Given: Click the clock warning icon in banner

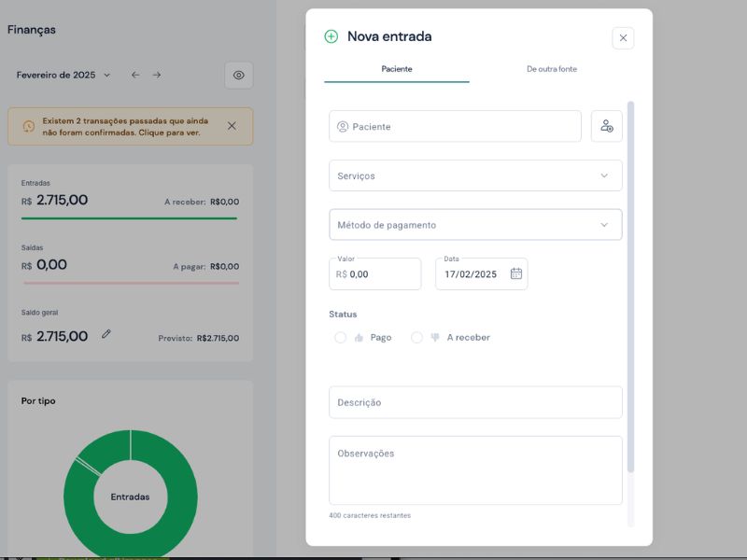Looking at the screenshot, I should click(x=28, y=126).
